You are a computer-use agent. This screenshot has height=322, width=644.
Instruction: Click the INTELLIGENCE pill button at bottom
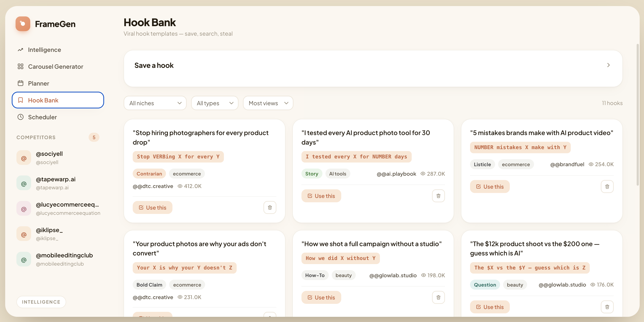41,302
